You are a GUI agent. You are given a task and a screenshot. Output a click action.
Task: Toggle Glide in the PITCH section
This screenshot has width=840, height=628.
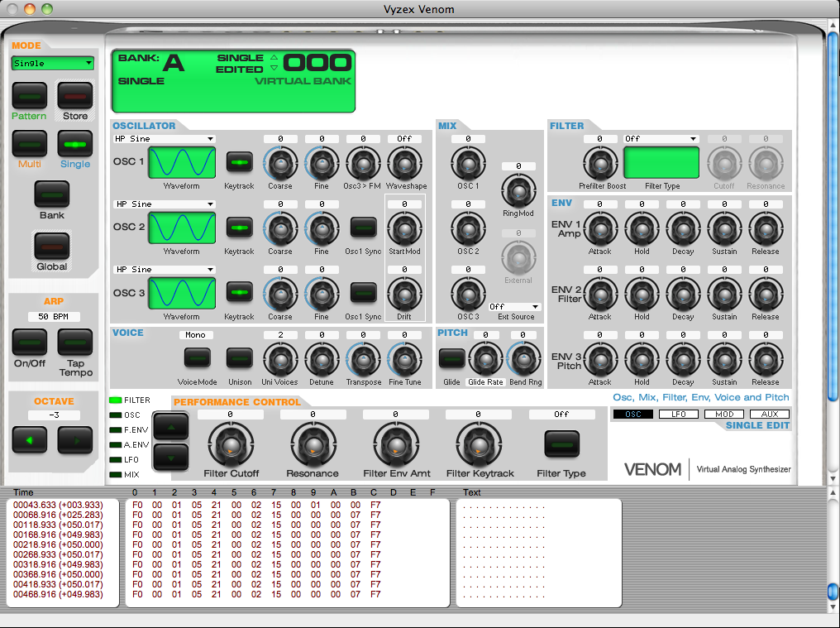(451, 356)
